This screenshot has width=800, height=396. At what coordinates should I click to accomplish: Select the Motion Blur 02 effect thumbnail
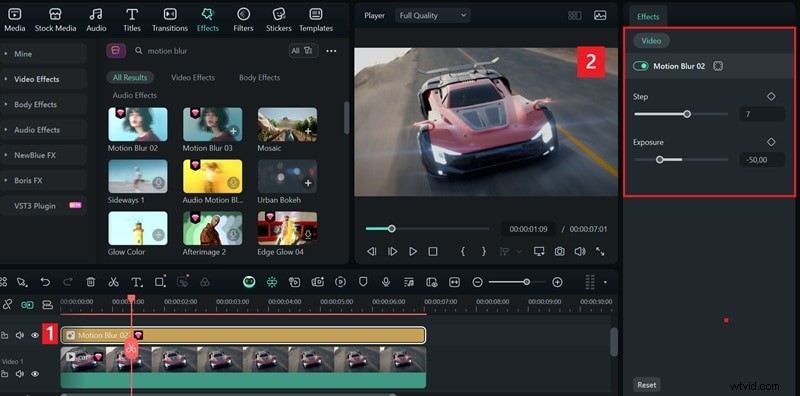138,124
